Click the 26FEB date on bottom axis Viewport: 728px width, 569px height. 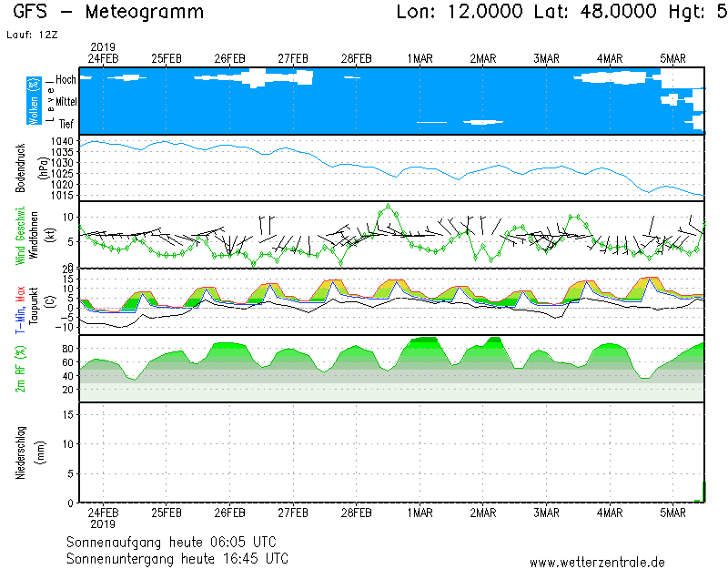click(x=230, y=513)
